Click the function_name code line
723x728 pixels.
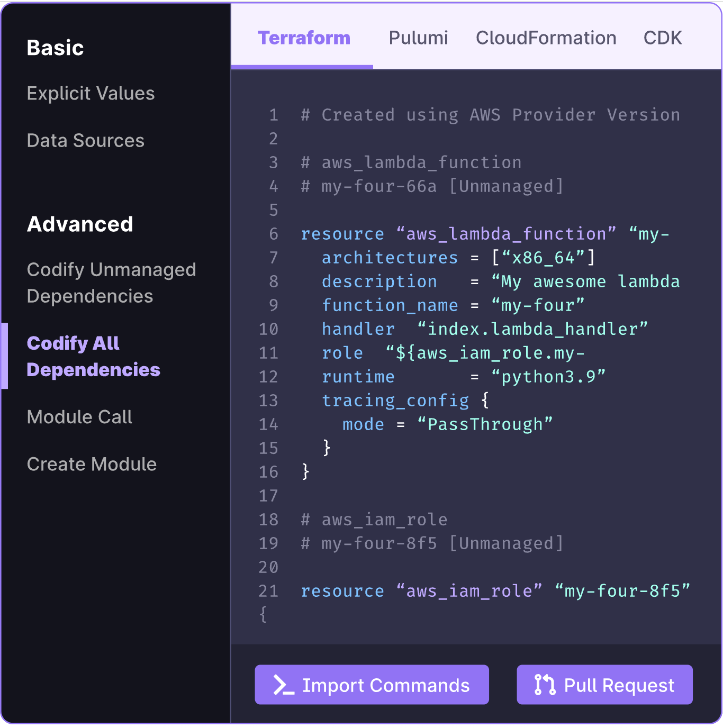[453, 305]
